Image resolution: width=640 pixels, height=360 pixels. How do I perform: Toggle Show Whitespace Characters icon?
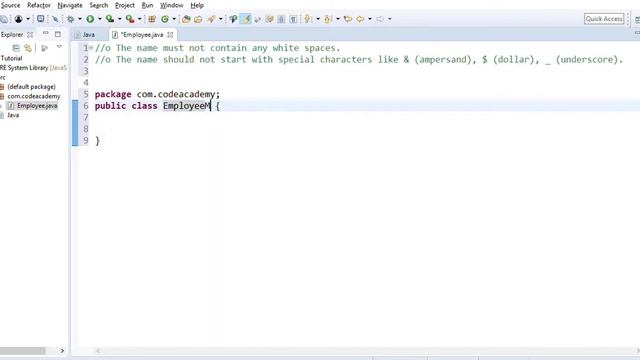click(293, 19)
